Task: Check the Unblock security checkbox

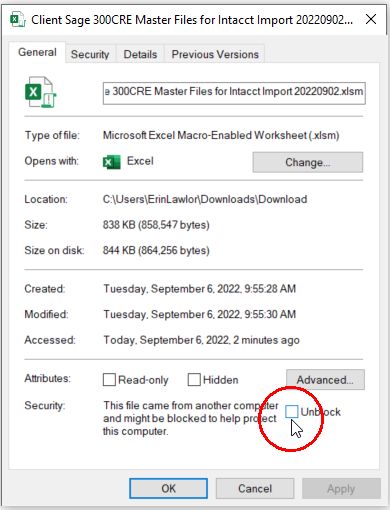Action: coord(292,412)
